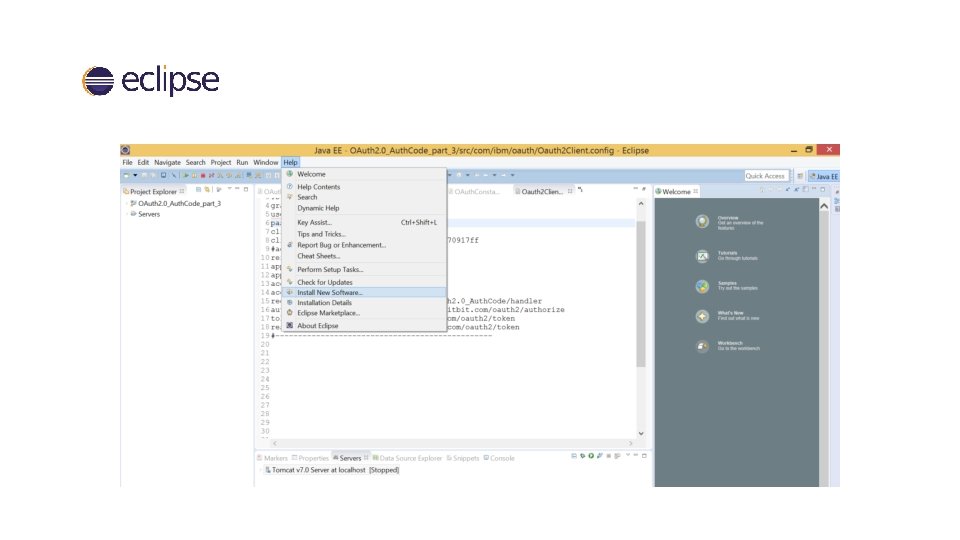The image size is (960, 540).
Task: Maximize the Project Explorer view
Action: (246, 189)
